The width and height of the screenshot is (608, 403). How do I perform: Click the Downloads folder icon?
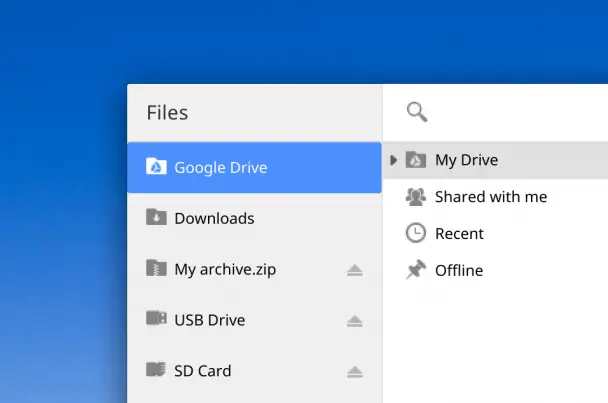click(x=156, y=217)
